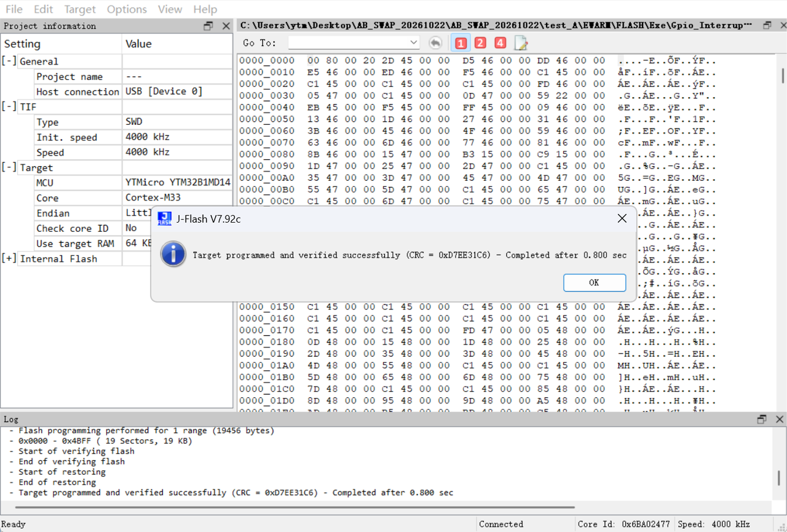This screenshot has height=532, width=787.
Task: Click the edit data file icon
Action: (x=521, y=42)
